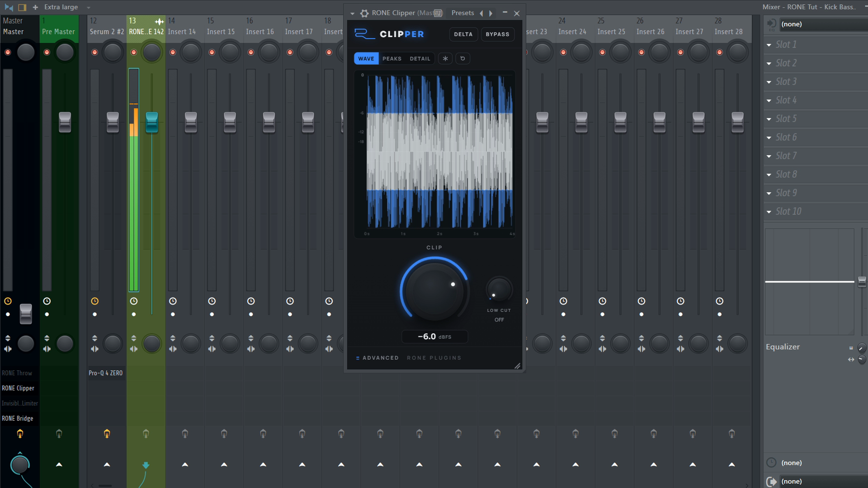This screenshot has height=488, width=868.
Task: Toggle the white dot below clock on Serum 2 #2
Action: coord(94,314)
